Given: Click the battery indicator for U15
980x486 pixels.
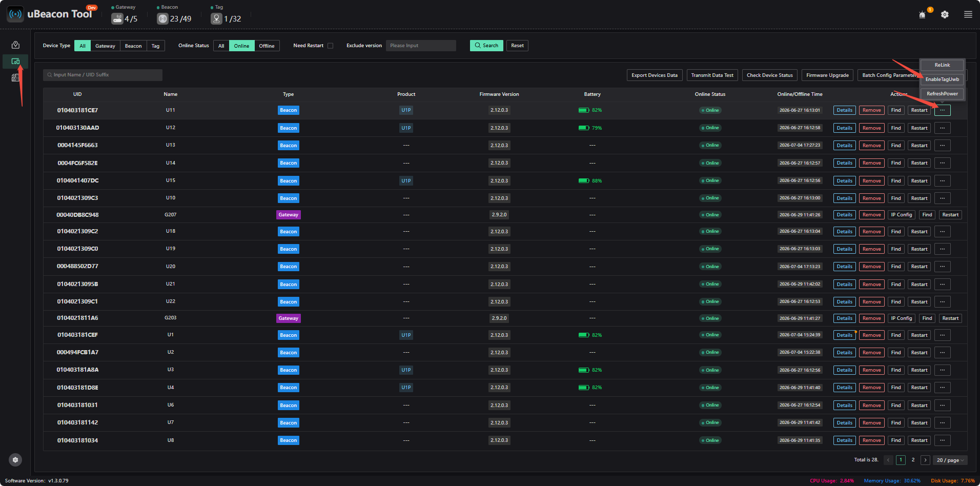Looking at the screenshot, I should 590,180.
